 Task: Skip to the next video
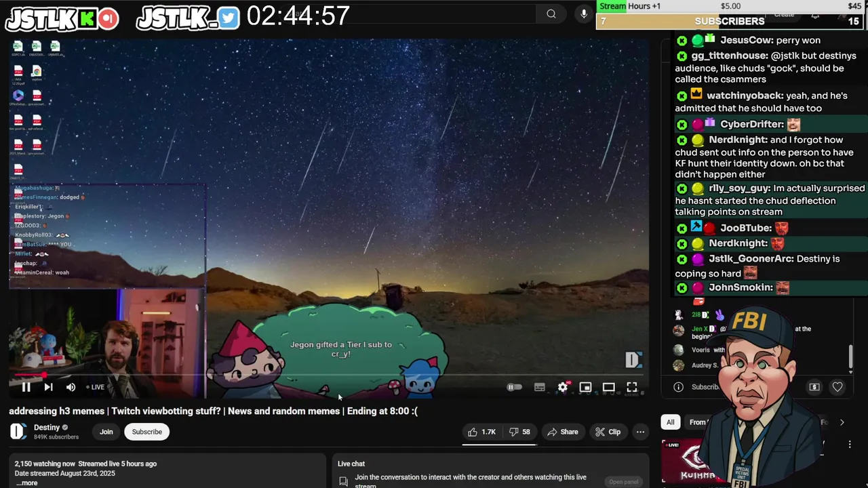coord(48,387)
